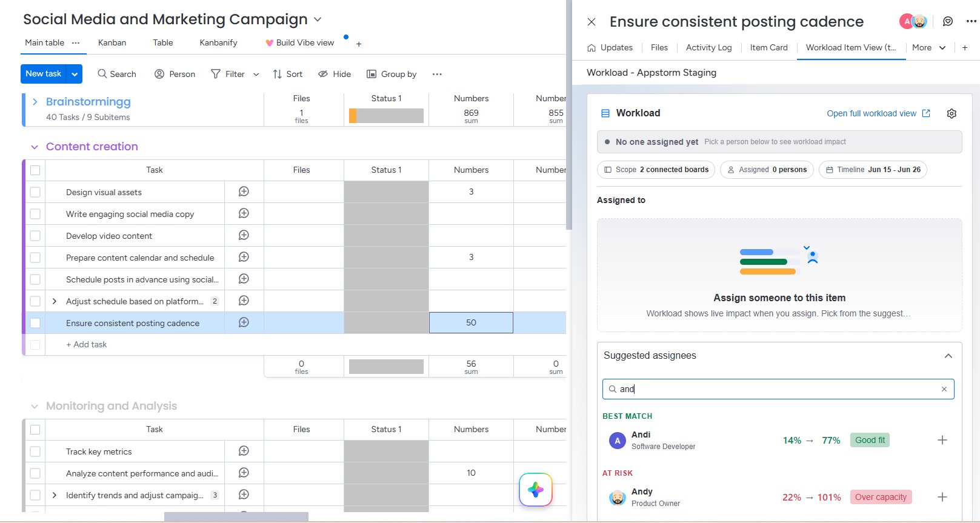Open item panel three-dots menu
The width and height of the screenshot is (980, 523).
coord(971,21)
